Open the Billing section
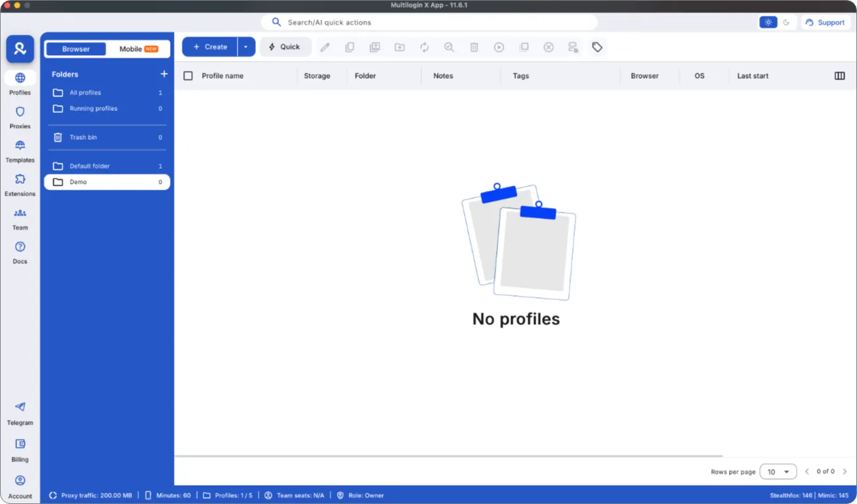 [20, 450]
